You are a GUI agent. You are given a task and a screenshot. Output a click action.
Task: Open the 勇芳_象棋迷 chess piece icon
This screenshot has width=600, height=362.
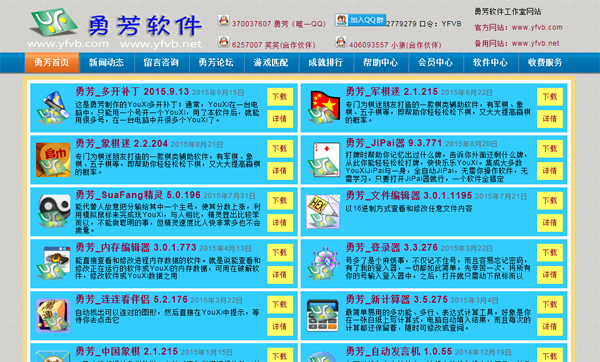point(53,160)
